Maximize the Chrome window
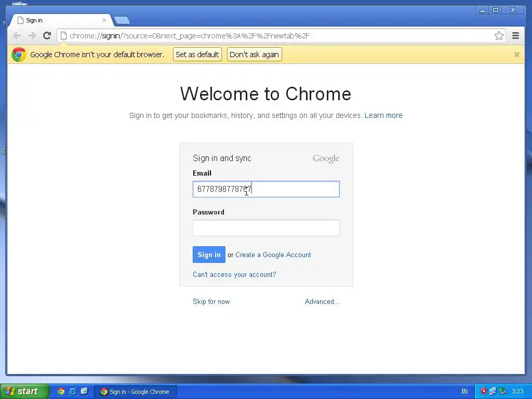Viewport: 532px width, 399px height. click(x=496, y=10)
